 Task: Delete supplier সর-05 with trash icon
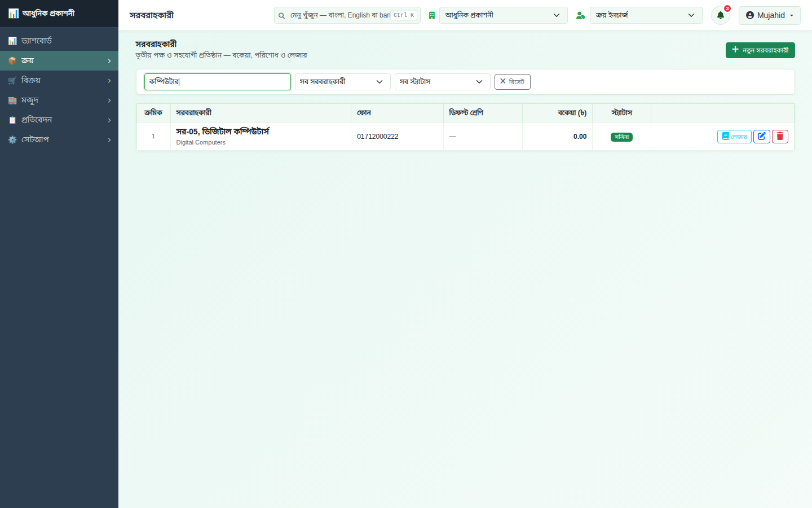pyautogui.click(x=780, y=137)
